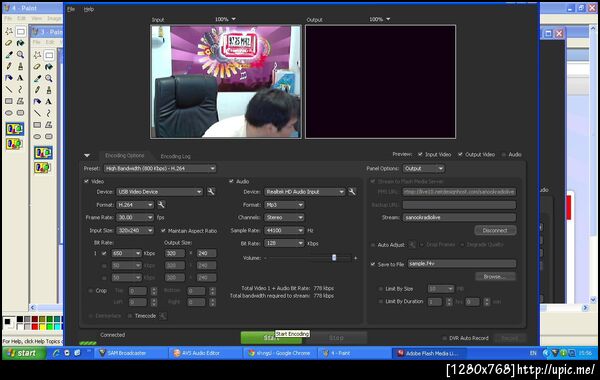Viewport: 600px width, 380px height.
Task: Open video Device USB Video Device dropdown
Action: point(160,191)
